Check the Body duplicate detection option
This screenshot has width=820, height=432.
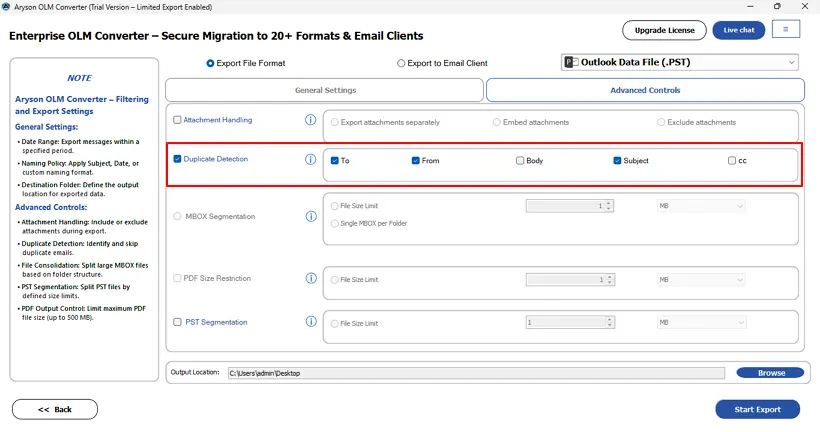[520, 160]
